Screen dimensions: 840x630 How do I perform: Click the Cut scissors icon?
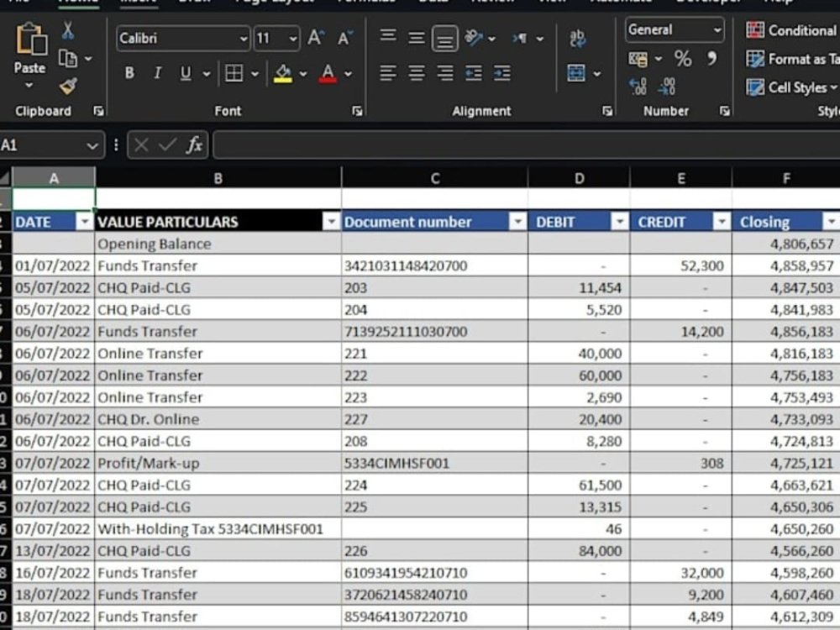67,30
